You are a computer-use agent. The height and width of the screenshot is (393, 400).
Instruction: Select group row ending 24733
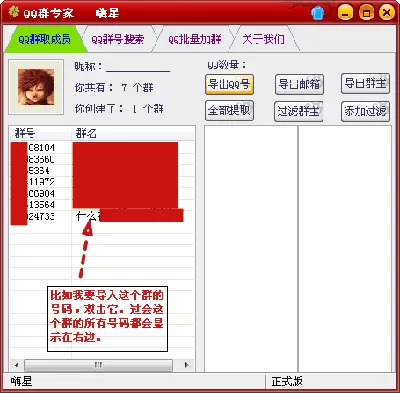102,217
